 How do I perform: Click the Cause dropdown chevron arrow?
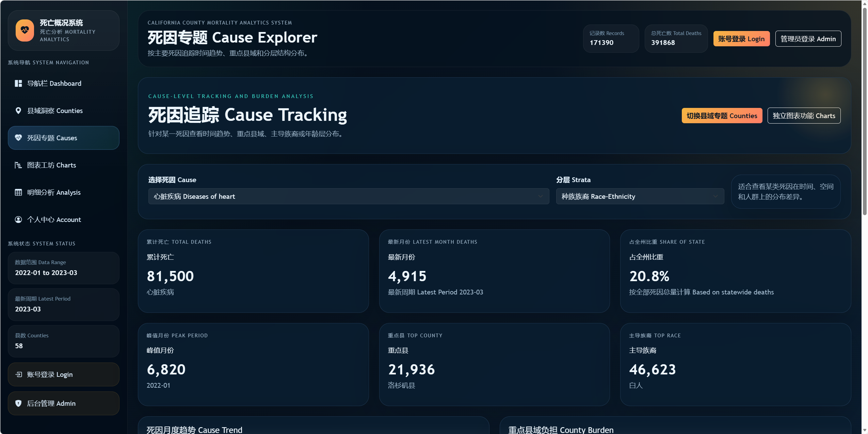(540, 196)
